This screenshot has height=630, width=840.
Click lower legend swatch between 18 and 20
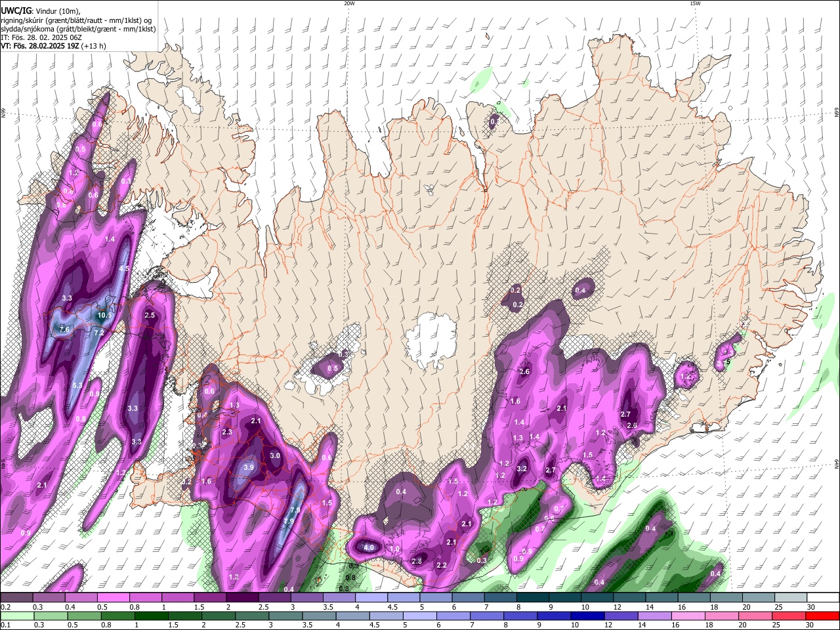click(x=722, y=616)
